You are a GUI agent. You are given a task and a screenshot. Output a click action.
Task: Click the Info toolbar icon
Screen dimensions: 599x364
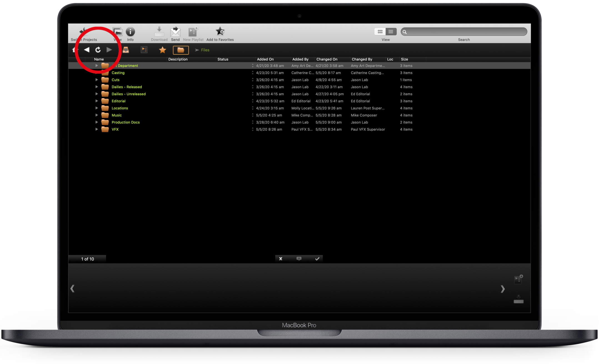pyautogui.click(x=130, y=32)
